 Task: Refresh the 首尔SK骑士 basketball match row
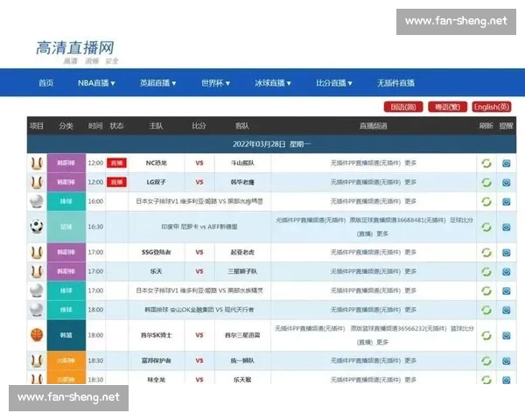point(486,335)
